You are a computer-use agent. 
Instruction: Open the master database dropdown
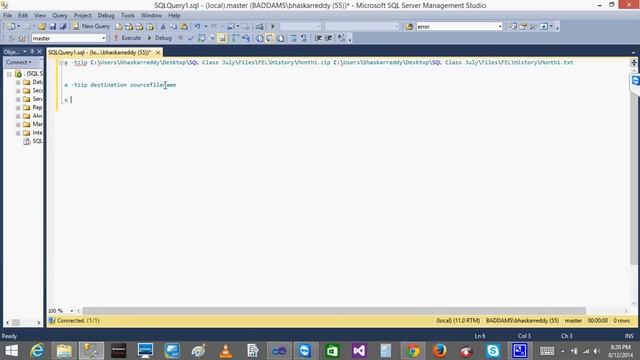[x=103, y=38]
